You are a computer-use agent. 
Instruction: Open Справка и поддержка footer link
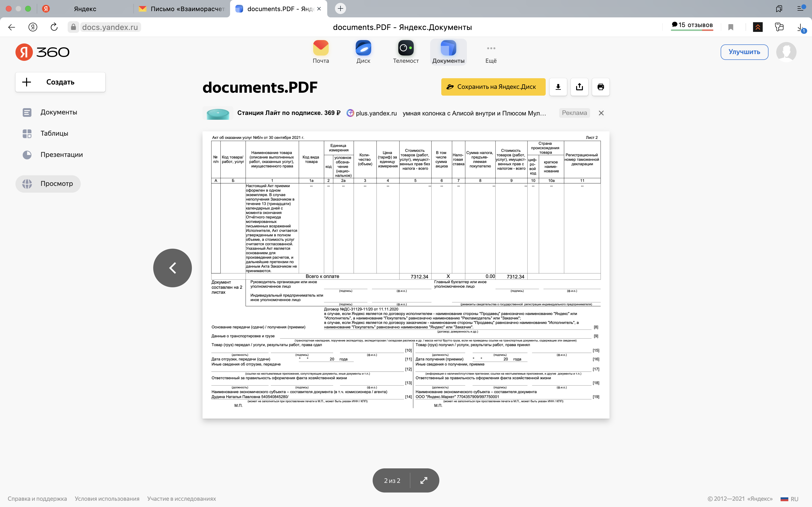click(x=37, y=499)
